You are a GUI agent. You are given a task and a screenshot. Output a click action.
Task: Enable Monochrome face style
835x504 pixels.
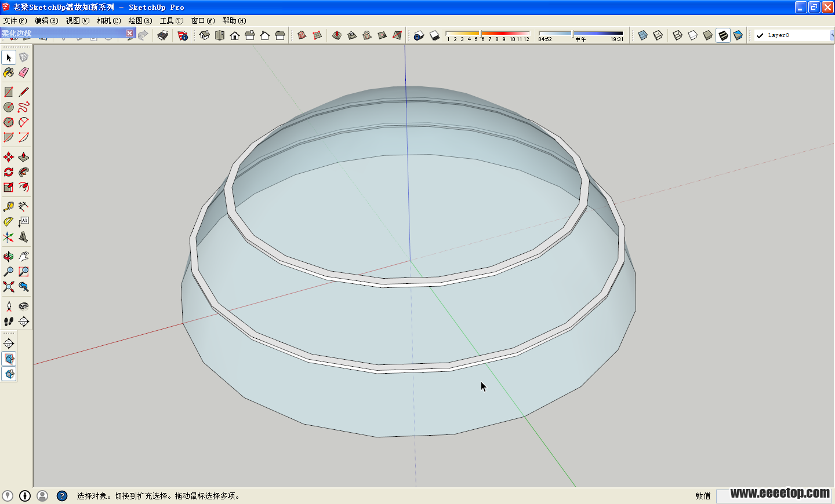[x=738, y=35]
